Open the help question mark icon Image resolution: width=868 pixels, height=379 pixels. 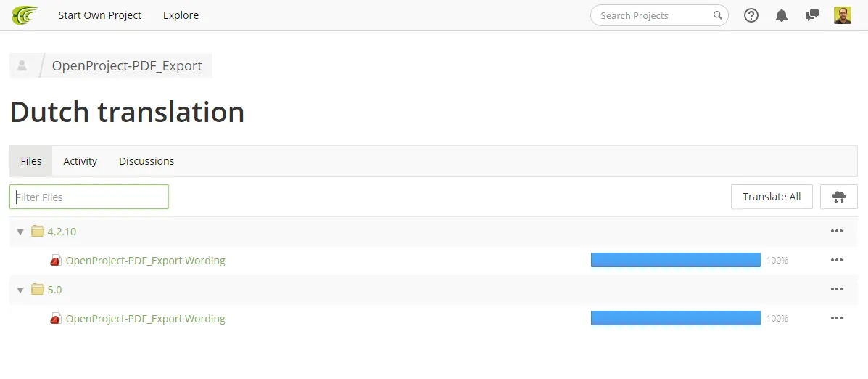[751, 15]
